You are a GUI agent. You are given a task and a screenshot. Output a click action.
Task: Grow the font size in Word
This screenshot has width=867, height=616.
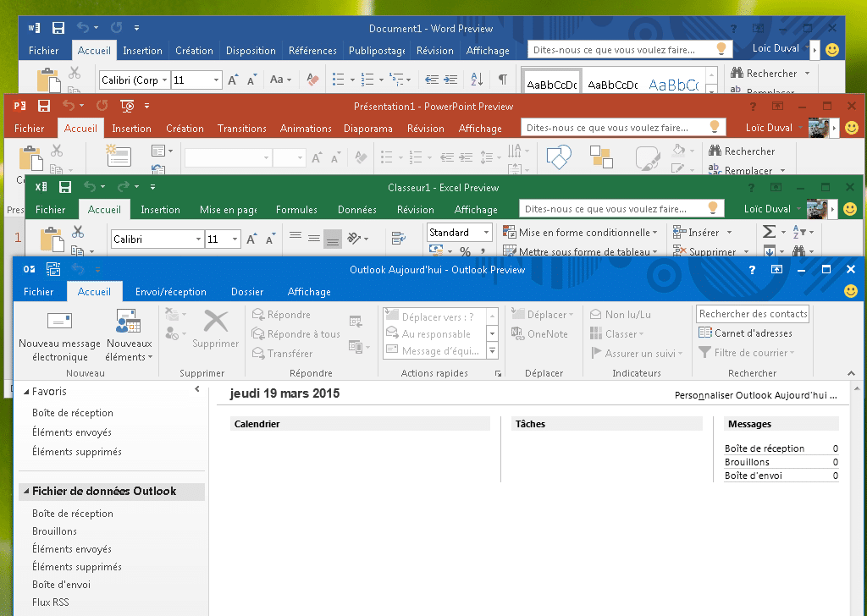tap(234, 80)
